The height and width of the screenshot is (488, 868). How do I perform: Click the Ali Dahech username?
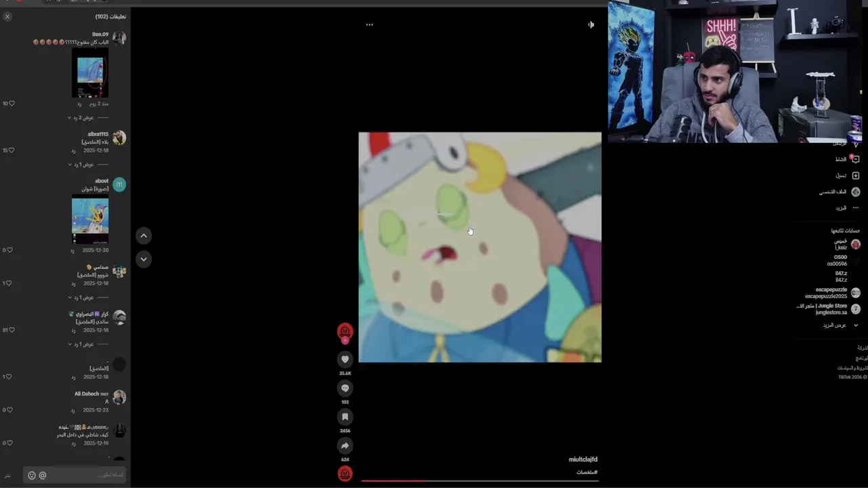pos(92,394)
